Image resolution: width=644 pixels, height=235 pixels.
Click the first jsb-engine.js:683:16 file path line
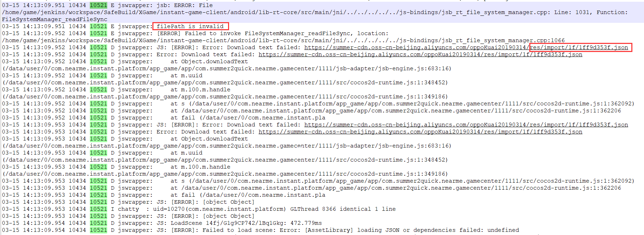(x=227, y=68)
